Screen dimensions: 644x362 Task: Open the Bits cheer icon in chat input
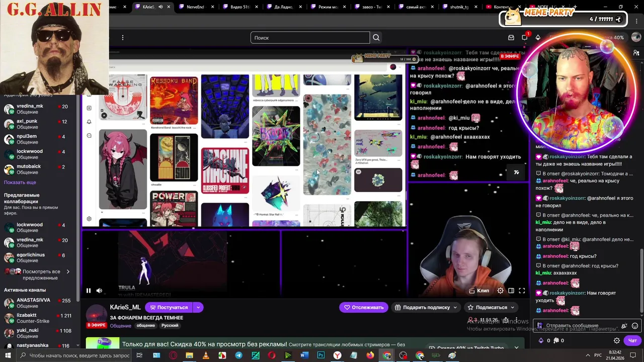(624, 326)
